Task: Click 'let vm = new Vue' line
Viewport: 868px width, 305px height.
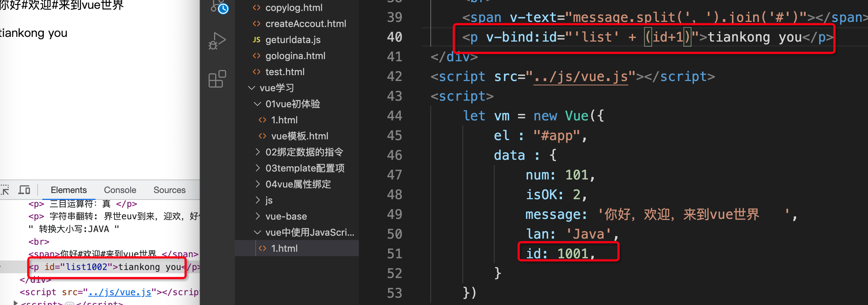Action: (533, 116)
